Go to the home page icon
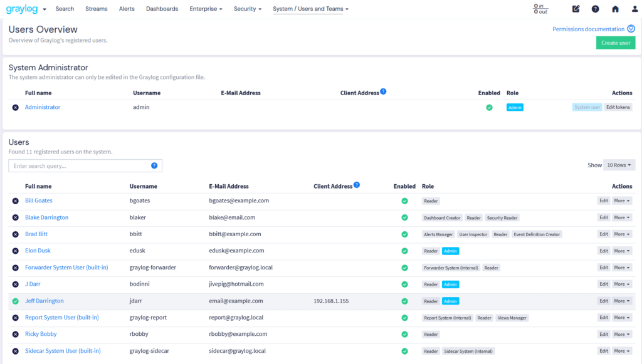 click(x=615, y=9)
